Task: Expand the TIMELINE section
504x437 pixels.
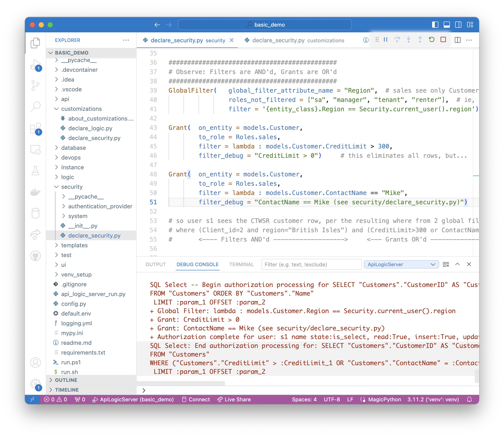Action: [x=91, y=390]
